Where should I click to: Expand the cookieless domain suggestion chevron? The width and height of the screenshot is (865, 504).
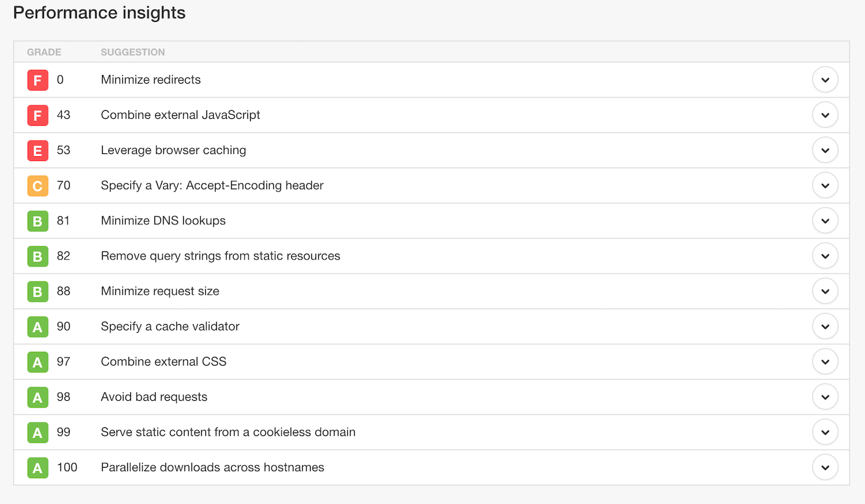pos(825,432)
